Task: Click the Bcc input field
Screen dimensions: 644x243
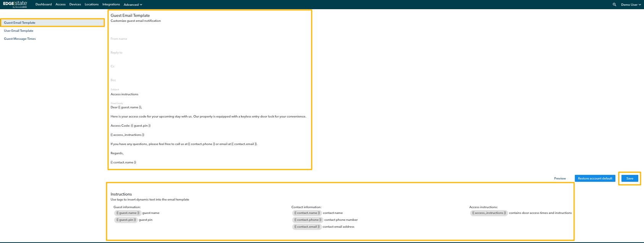Action: click(209, 80)
